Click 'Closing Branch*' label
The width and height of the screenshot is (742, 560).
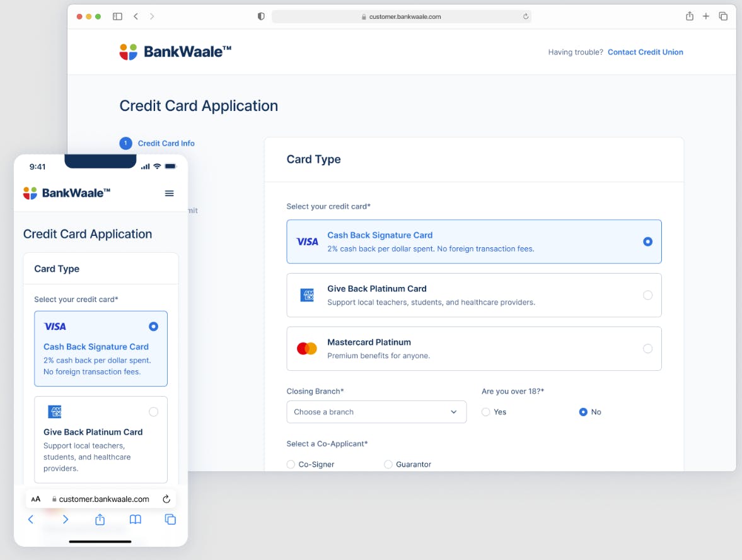[x=315, y=392]
